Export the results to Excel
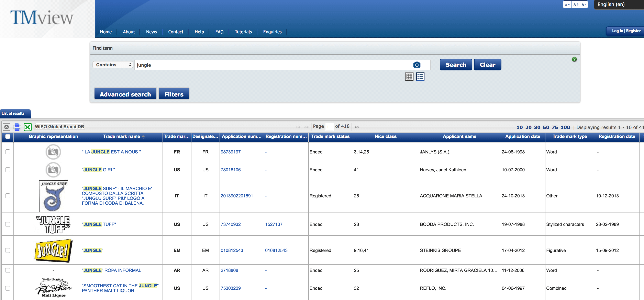644x300 pixels. pos(27,127)
